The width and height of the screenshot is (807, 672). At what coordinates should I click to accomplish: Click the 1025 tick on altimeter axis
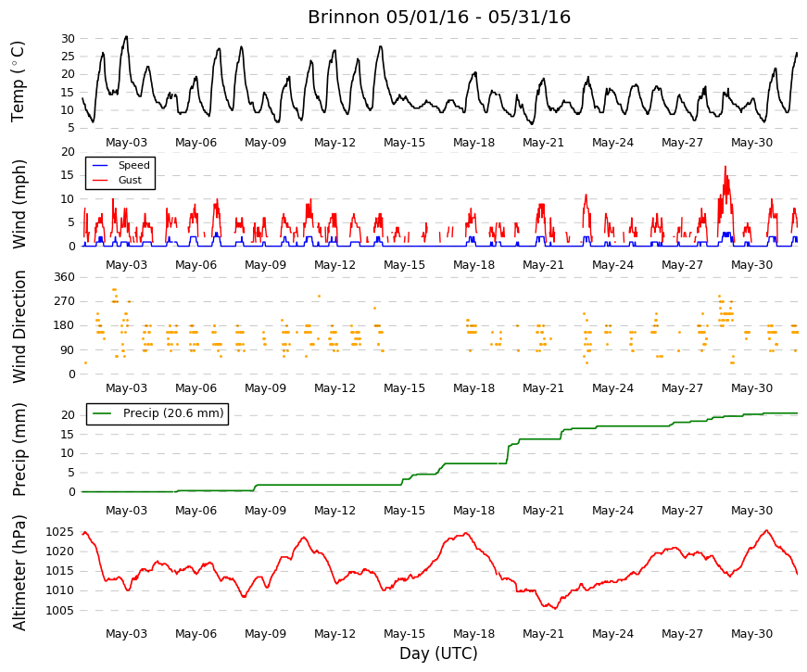pyautogui.click(x=59, y=532)
